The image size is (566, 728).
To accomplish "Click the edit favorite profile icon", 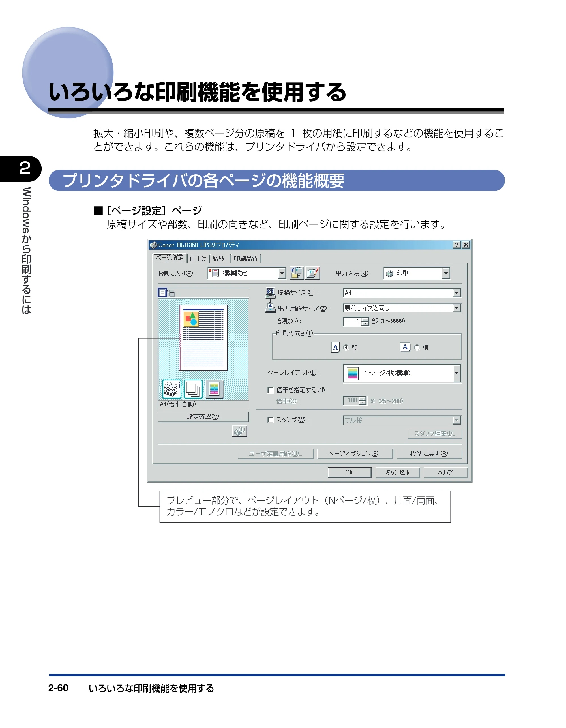I will click(x=313, y=273).
